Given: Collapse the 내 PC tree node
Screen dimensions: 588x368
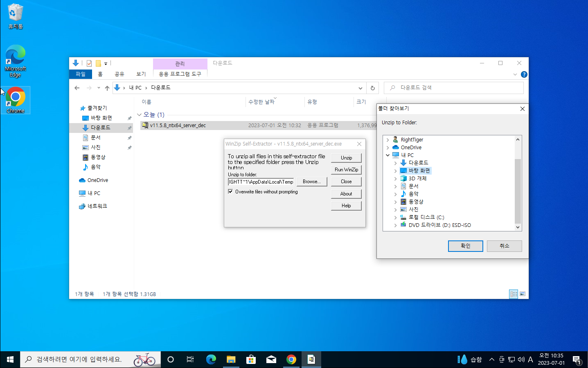Looking at the screenshot, I should 387,155.
